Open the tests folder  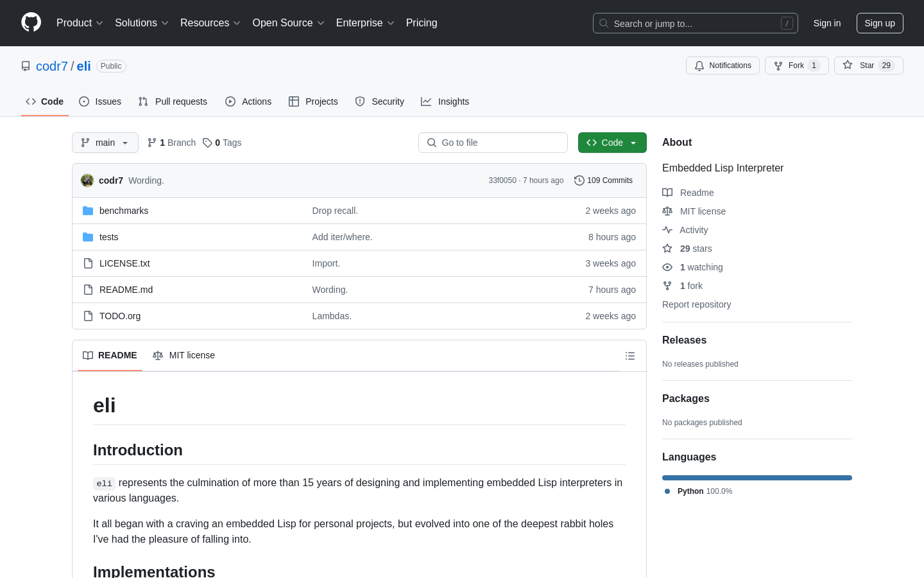click(x=109, y=237)
